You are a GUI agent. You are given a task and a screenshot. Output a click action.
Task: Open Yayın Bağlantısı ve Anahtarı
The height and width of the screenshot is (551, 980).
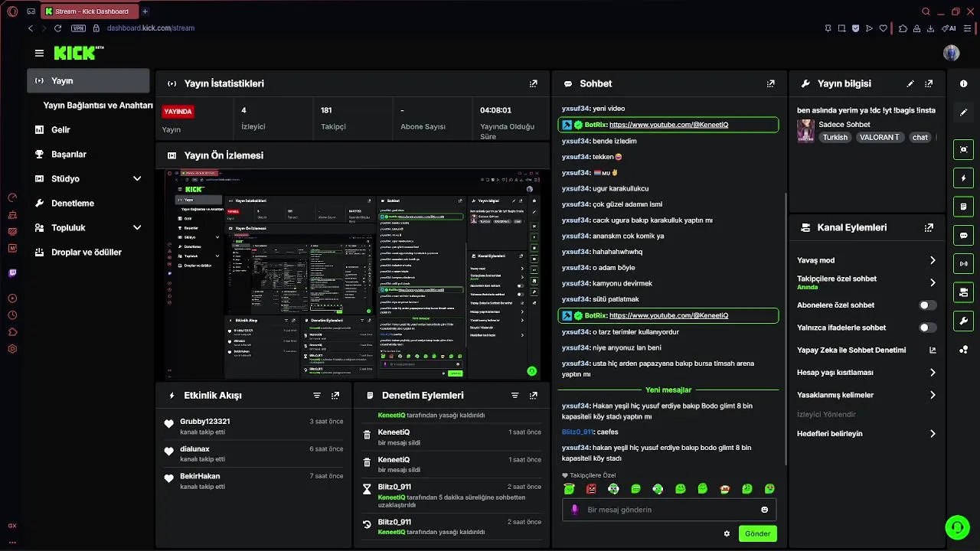pyautogui.click(x=98, y=105)
